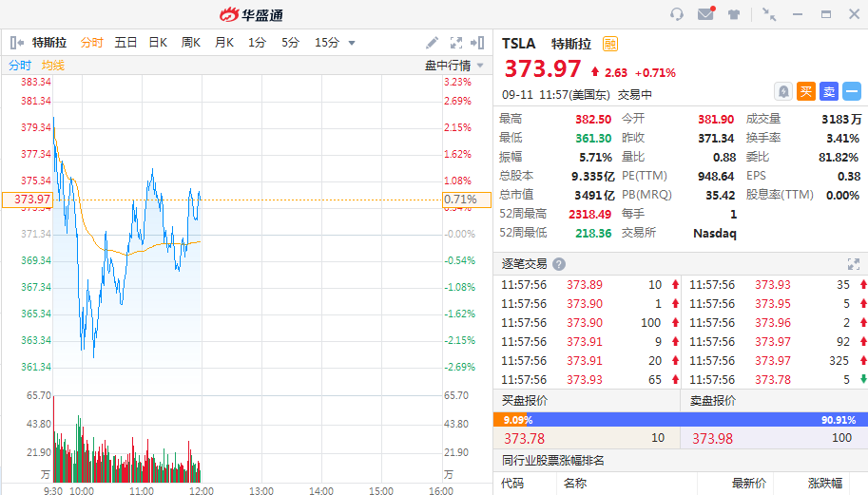The height and width of the screenshot is (495, 868).
Task: Set a price alert bell
Action: [782, 91]
